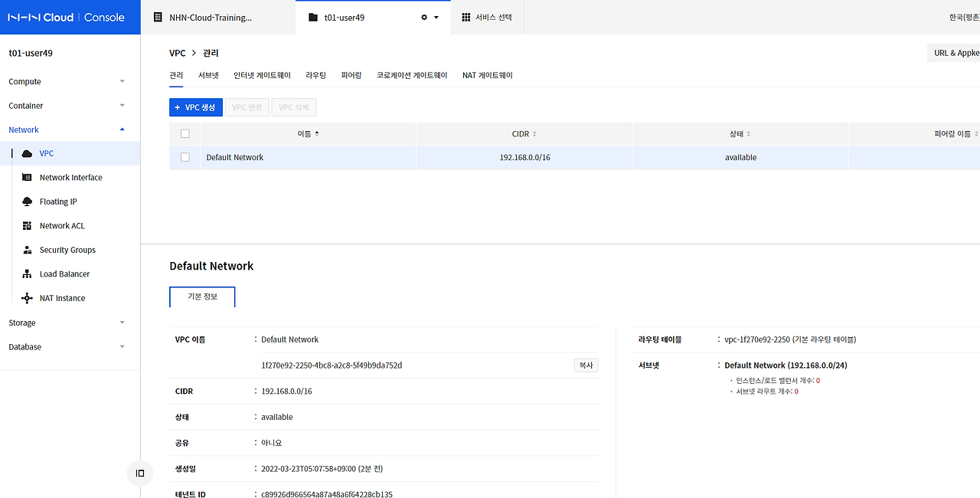Click the Network ACL icon

[27, 226]
